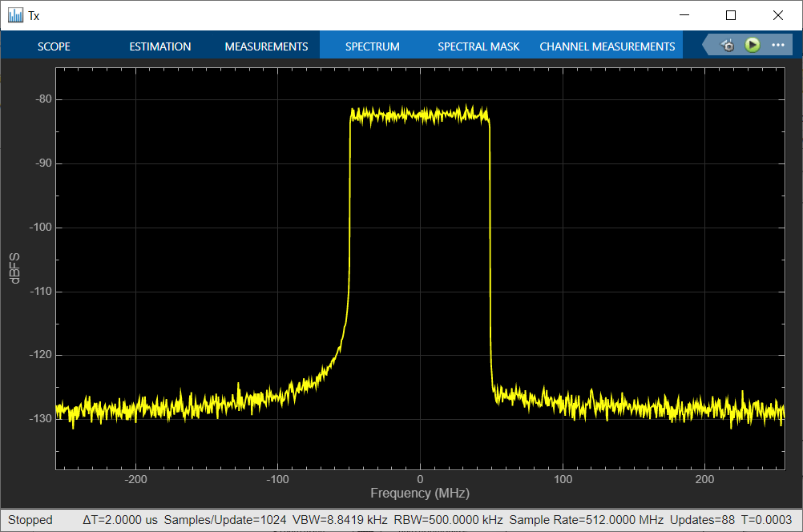Click the gear settings icon in quick access

[x=728, y=46]
